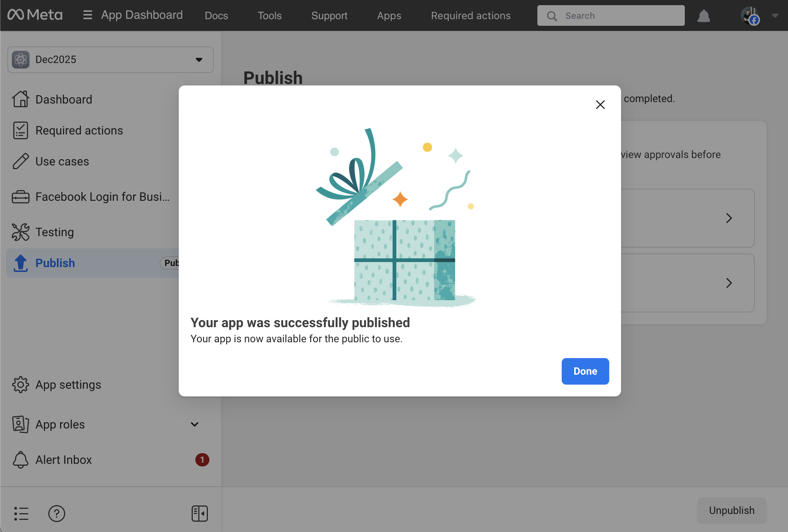Image resolution: width=788 pixels, height=532 pixels.
Task: Go to Apps in top navigation
Action: tap(389, 15)
